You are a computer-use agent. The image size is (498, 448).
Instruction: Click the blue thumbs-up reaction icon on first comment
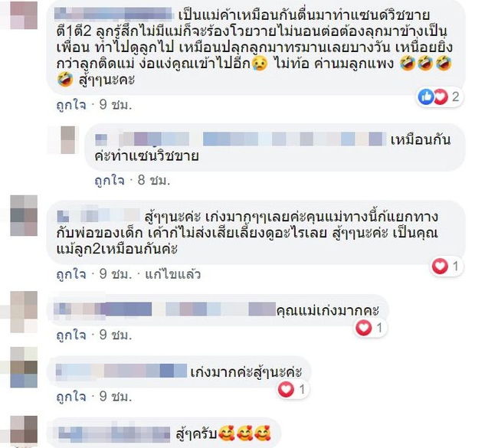click(x=425, y=96)
